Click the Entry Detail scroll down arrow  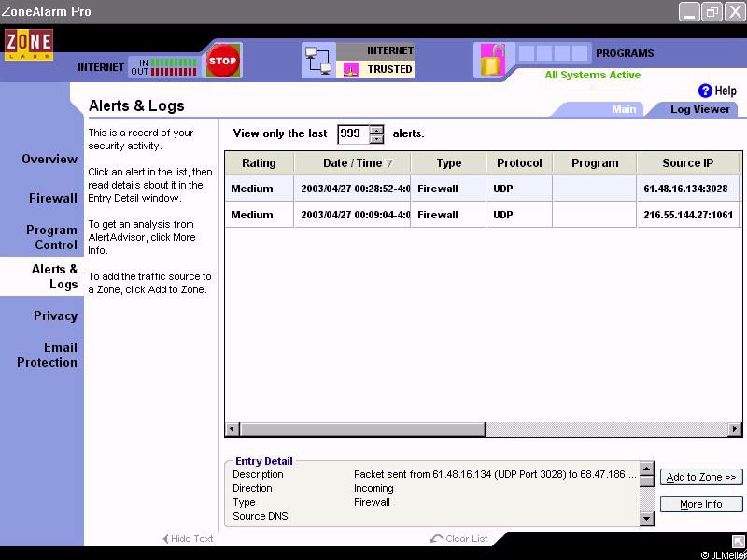[x=646, y=519]
